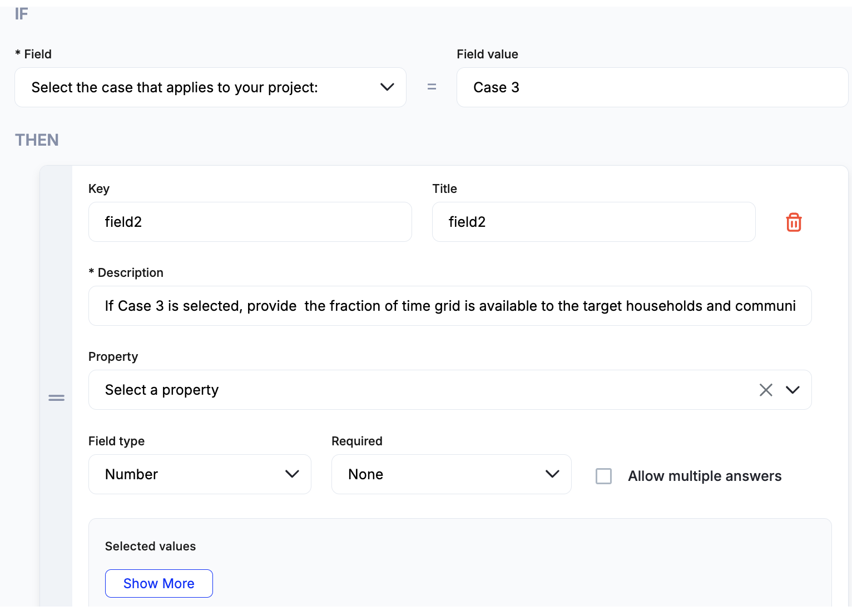Click the chevron arrow in the Field selector
Image resolution: width=852 pixels, height=616 pixels.
387,87
